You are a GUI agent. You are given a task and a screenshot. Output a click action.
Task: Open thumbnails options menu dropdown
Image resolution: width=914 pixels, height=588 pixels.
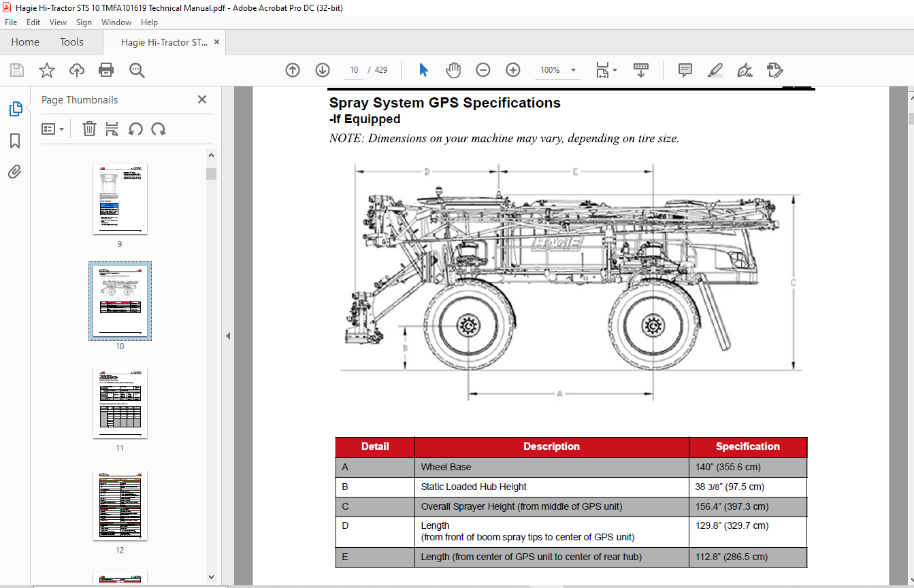pos(53,129)
